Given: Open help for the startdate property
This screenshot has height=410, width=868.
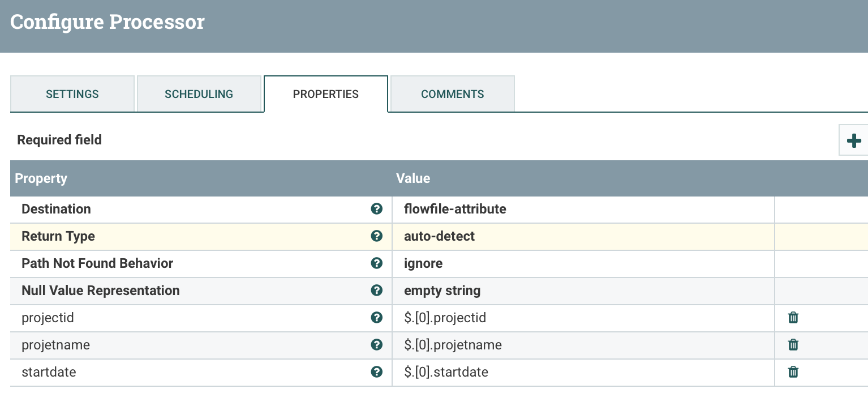Looking at the screenshot, I should pos(376,372).
